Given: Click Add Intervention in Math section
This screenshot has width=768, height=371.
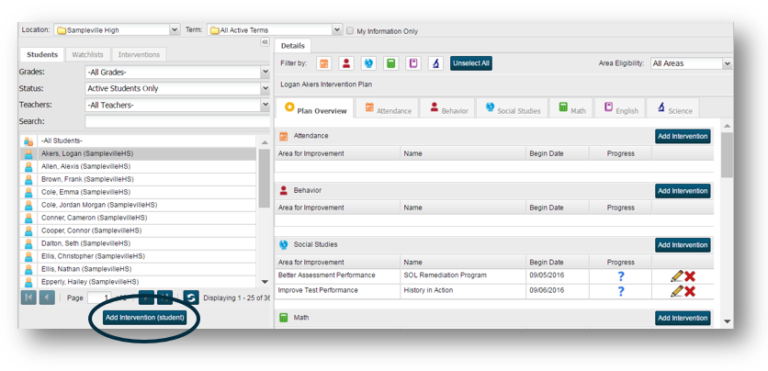Looking at the screenshot, I should pos(683,318).
